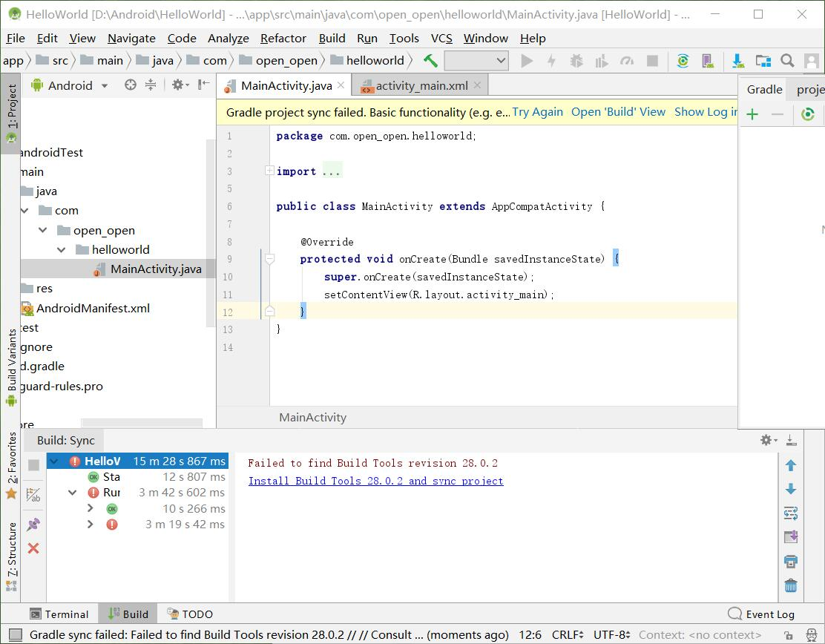Screen dimensions: 825x644
Task: Click the Stop square icon in main toolbar
Action: tap(652, 61)
